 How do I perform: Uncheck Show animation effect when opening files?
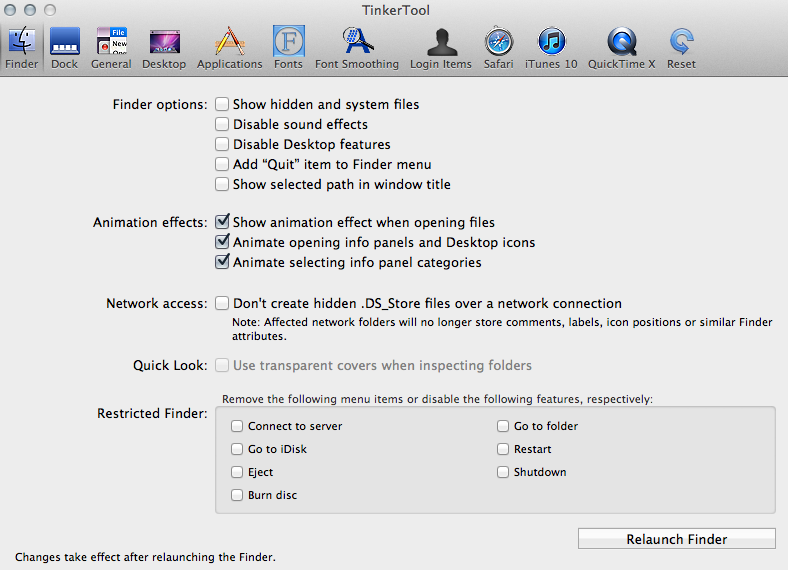click(x=222, y=222)
